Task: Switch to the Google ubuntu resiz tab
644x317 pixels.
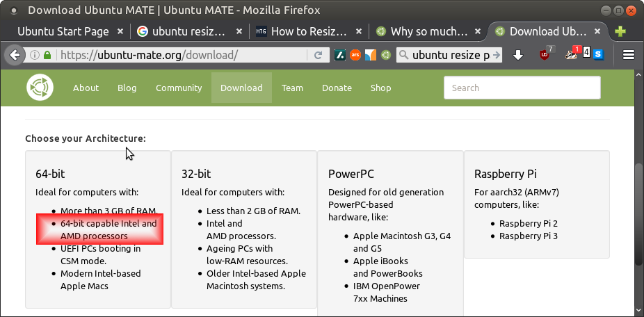Action: (x=189, y=31)
